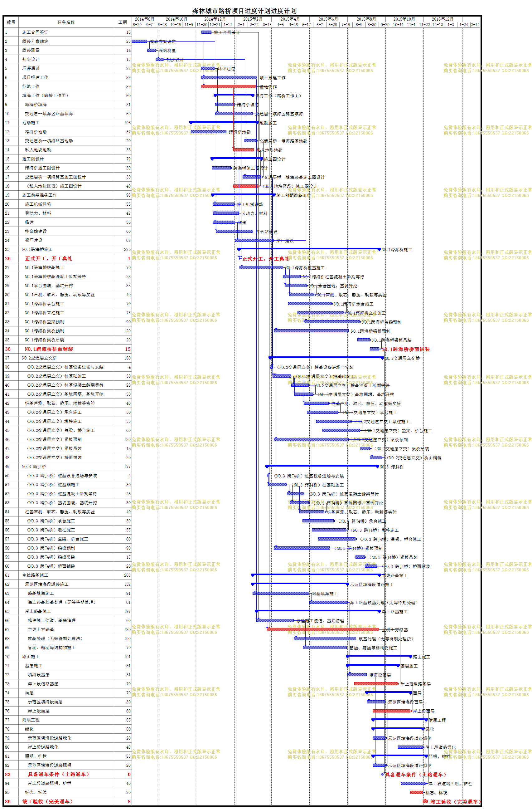Click the NO.1跨海桥梁板预制 Gantt bar
The image size is (532, 812).
pyautogui.click(x=311, y=330)
